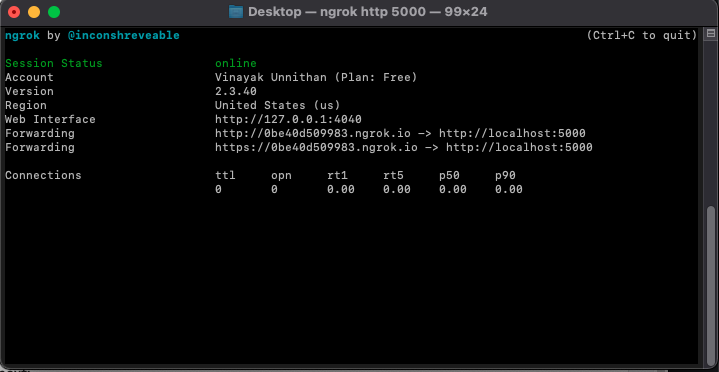Viewport: 719px width, 372px height.
Task: Click the 'opn' column header
Action: point(281,175)
